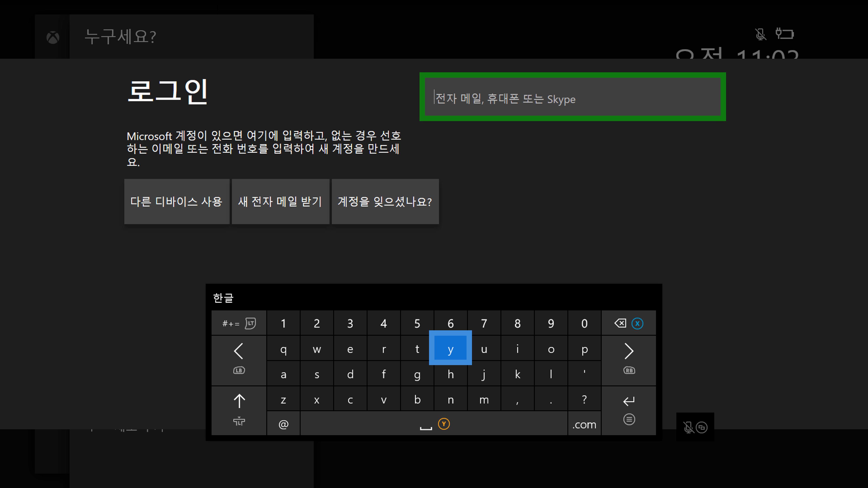Tap the 'a' key

(x=283, y=373)
